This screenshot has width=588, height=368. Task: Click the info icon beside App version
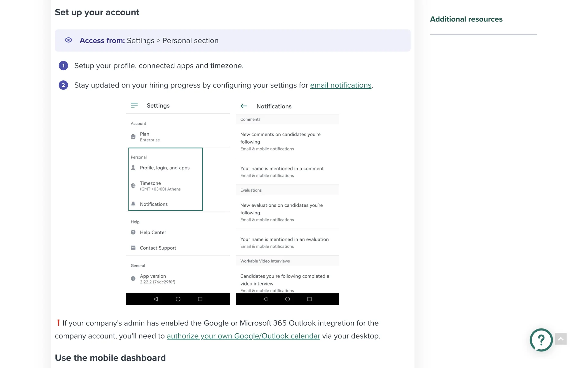pos(133,278)
